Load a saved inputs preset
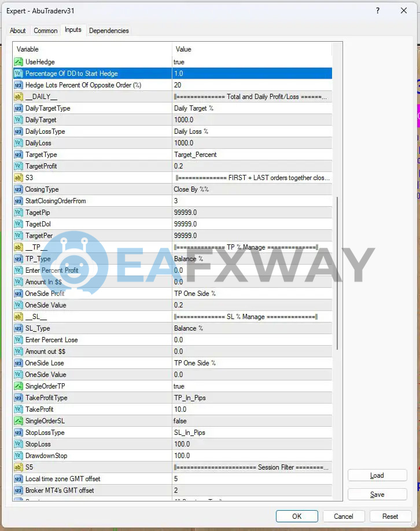Image resolution: width=420 pixels, height=531 pixels. click(x=377, y=475)
